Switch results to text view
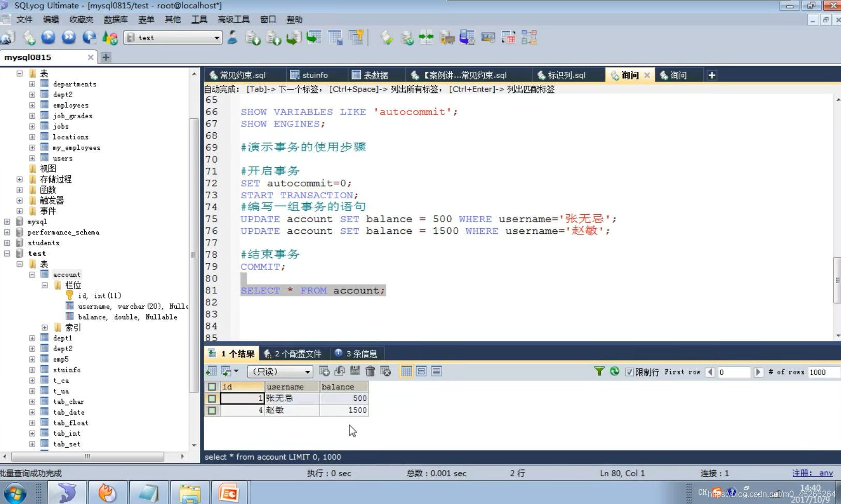Viewport: 841px width, 504px height. 436,371
